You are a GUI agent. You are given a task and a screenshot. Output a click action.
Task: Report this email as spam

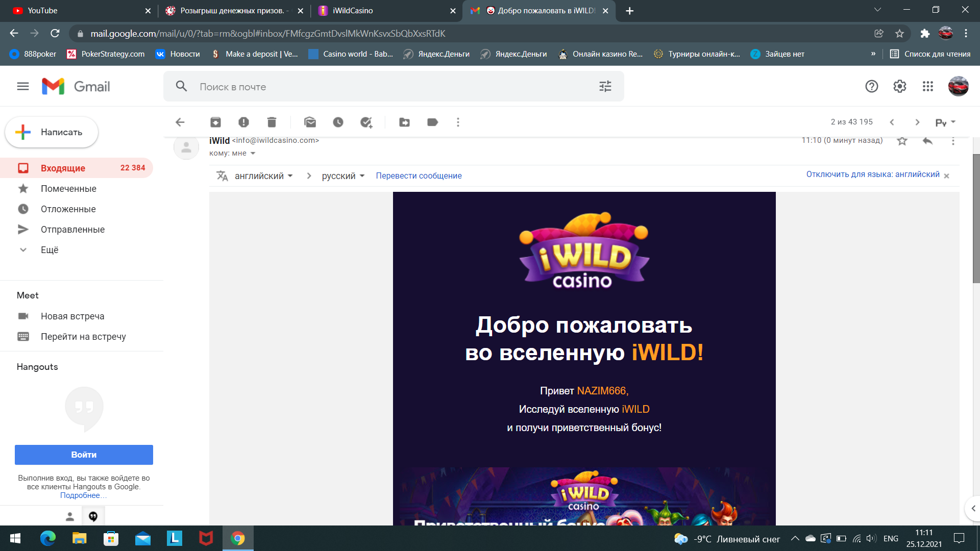[243, 122]
